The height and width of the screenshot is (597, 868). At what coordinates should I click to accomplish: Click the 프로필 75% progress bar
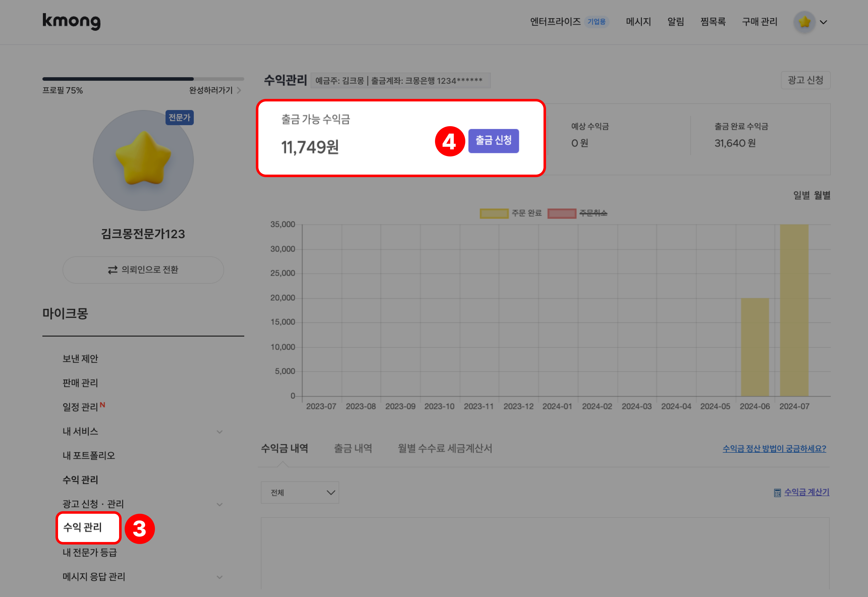(x=143, y=79)
